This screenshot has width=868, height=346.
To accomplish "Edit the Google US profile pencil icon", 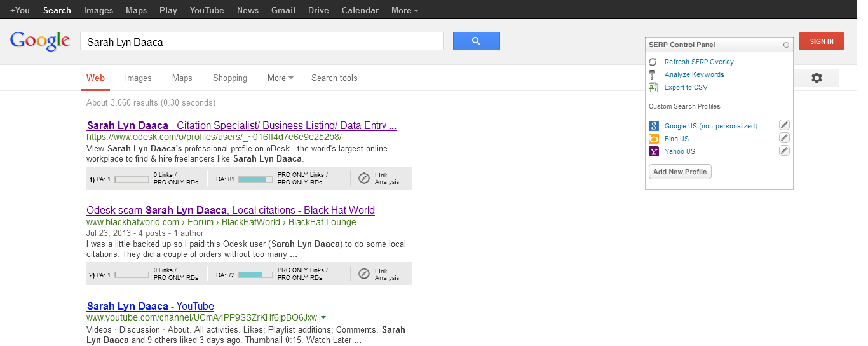I will (x=784, y=125).
